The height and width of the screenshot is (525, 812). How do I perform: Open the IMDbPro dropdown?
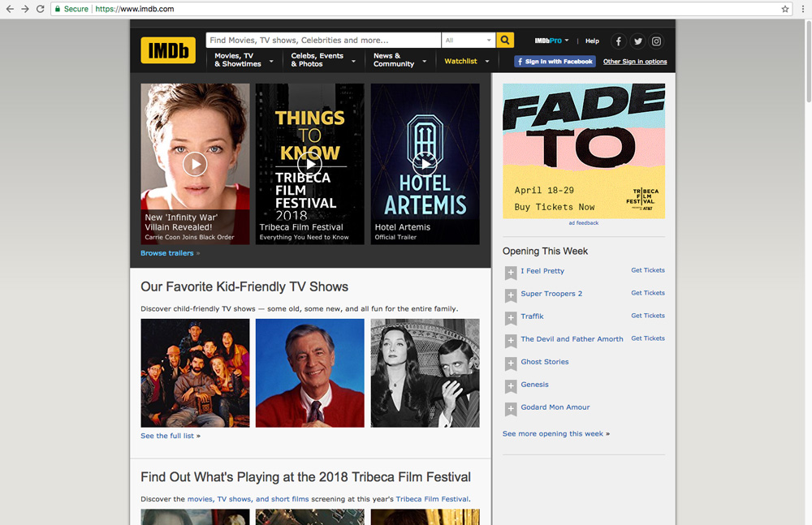point(551,41)
